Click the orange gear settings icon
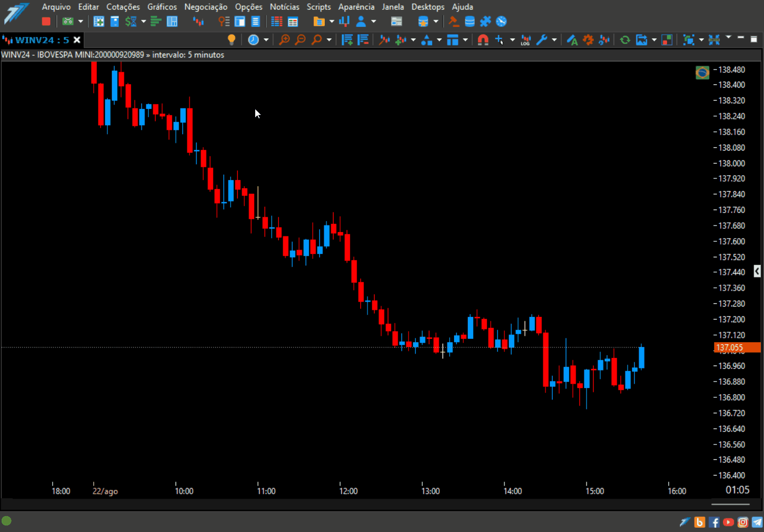This screenshot has width=764, height=532. [588, 39]
